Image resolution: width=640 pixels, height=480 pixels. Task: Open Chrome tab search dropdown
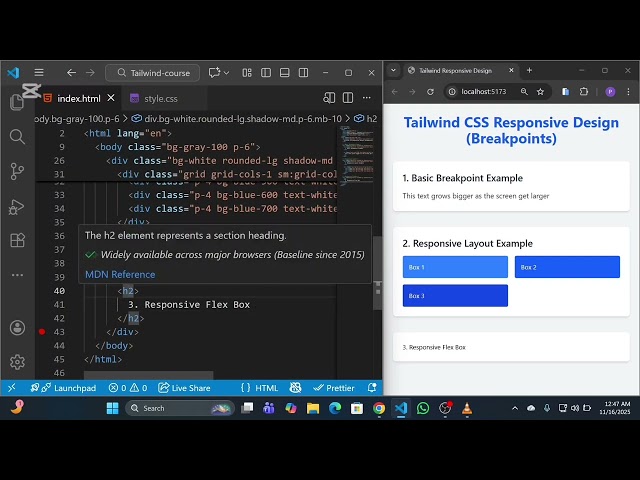coord(393,70)
